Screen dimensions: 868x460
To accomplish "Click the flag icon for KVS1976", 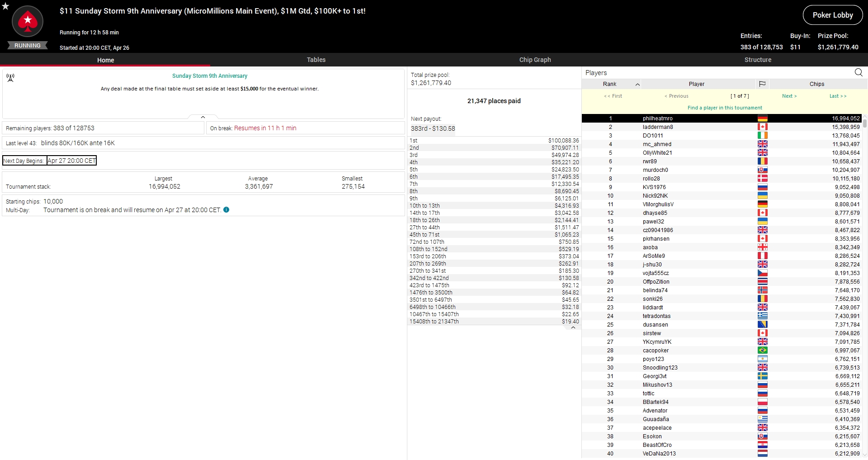I will pyautogui.click(x=762, y=187).
